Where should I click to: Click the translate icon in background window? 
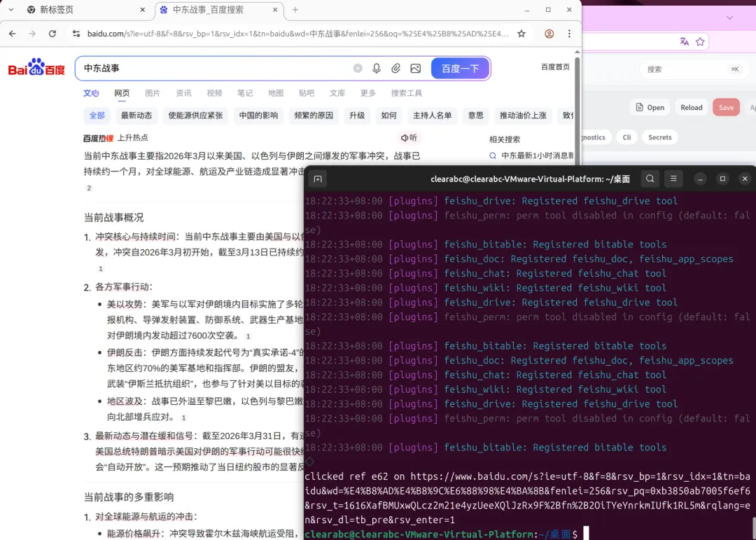684,41
